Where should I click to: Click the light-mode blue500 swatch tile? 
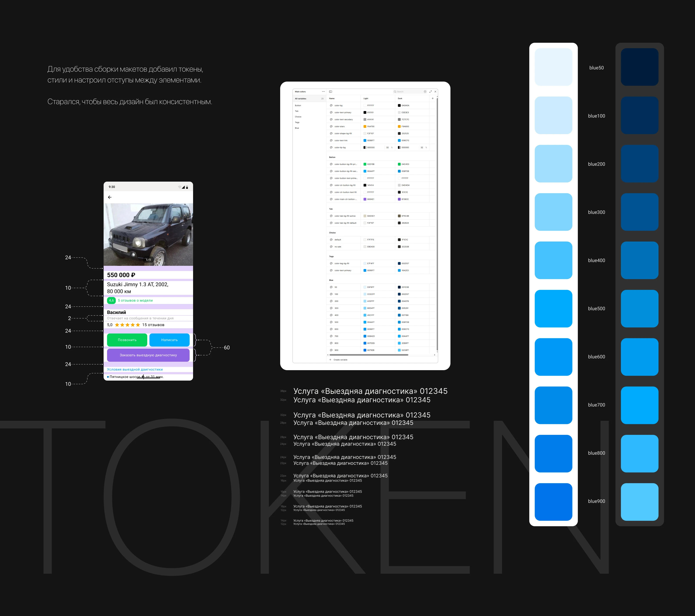[553, 309]
